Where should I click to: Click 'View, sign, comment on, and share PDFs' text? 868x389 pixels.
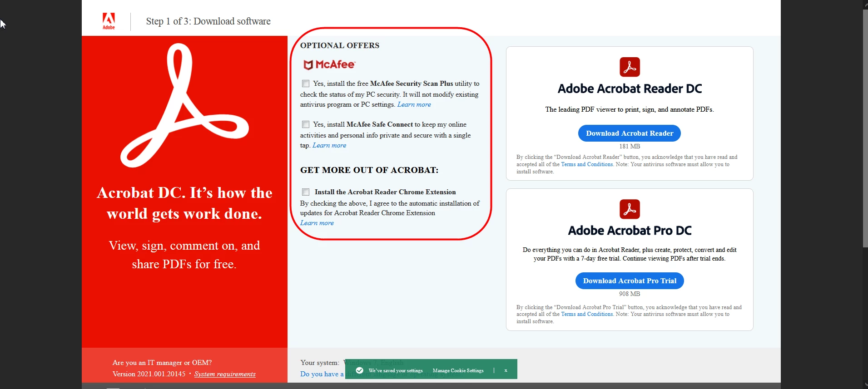[184, 255]
